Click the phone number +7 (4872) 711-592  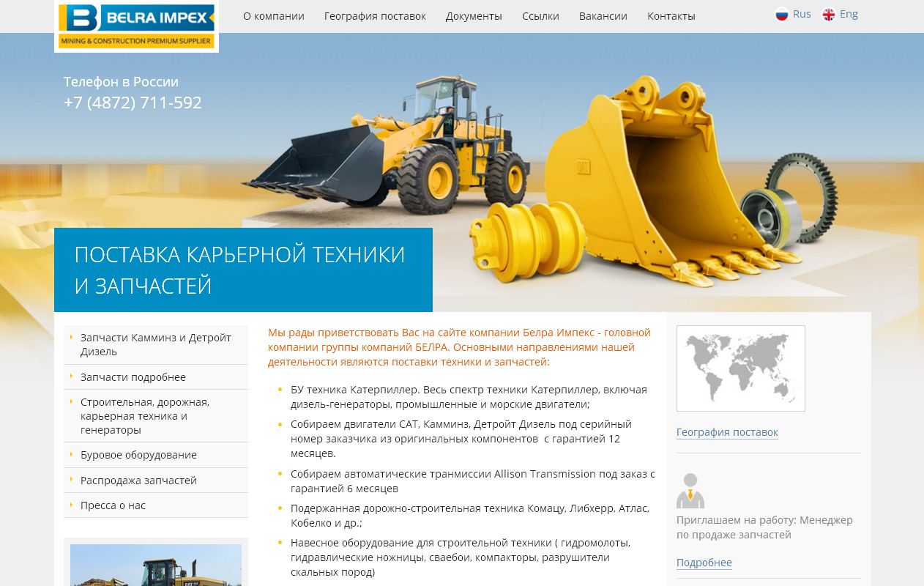(x=133, y=103)
